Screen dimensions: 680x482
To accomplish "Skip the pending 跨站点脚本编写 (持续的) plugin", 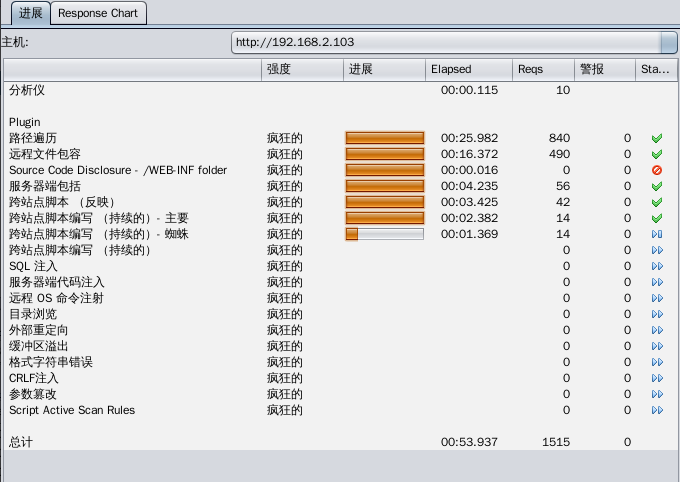I will tap(657, 250).
